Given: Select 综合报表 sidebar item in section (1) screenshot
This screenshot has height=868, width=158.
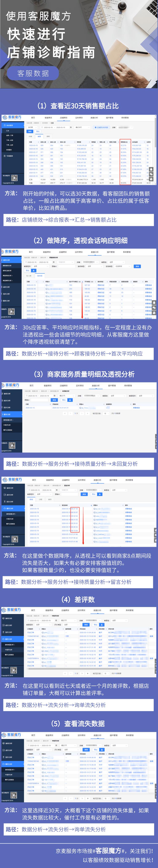Looking at the screenshot, I should point(12,125).
